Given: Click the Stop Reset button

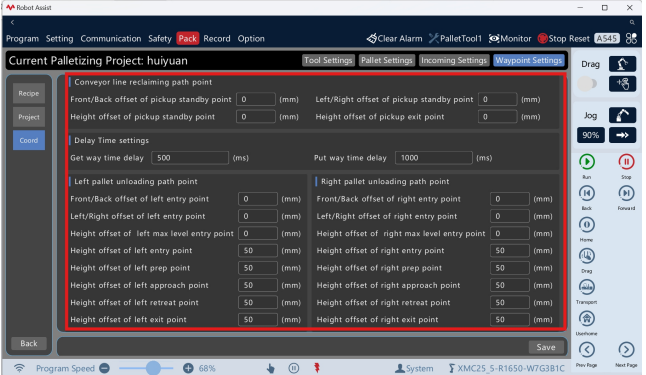Looking at the screenshot, I should click(x=564, y=39).
